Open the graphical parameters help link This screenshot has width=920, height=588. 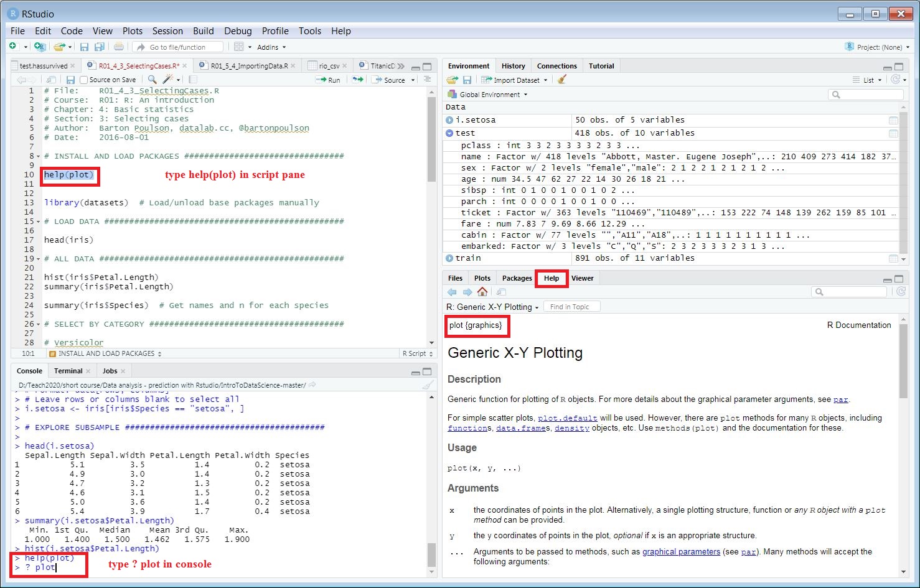click(680, 551)
